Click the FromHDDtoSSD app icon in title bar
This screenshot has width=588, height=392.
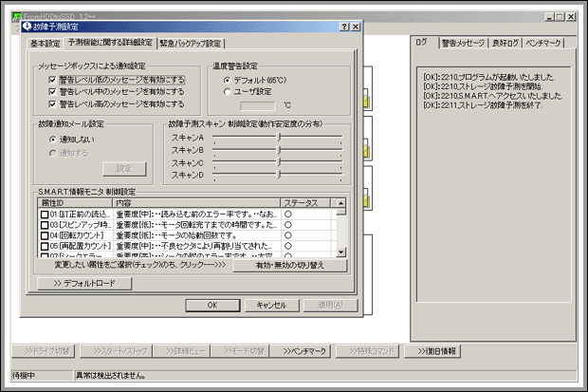16,16
